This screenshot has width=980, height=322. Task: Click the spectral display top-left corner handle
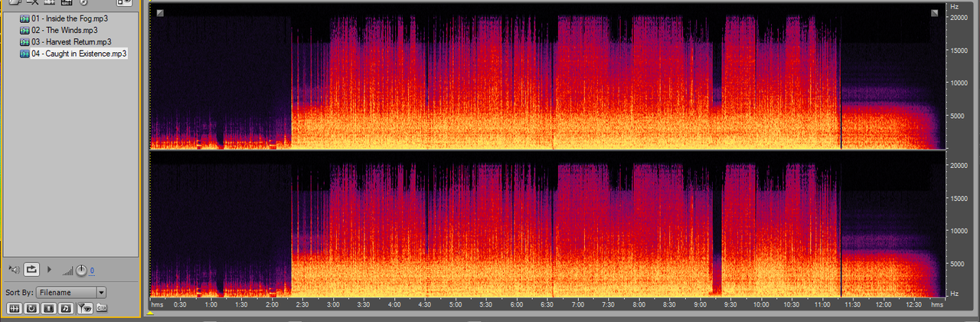(160, 13)
